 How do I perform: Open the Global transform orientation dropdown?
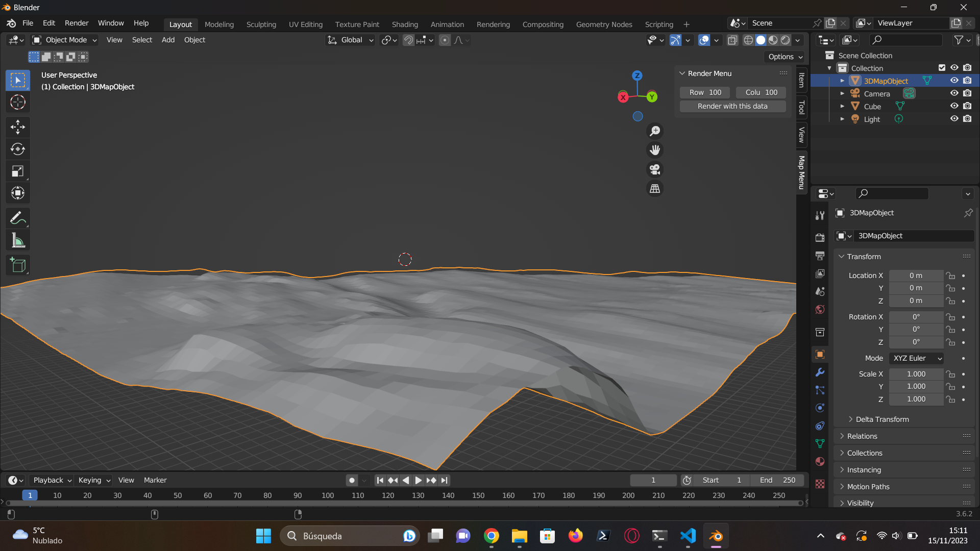click(x=350, y=40)
